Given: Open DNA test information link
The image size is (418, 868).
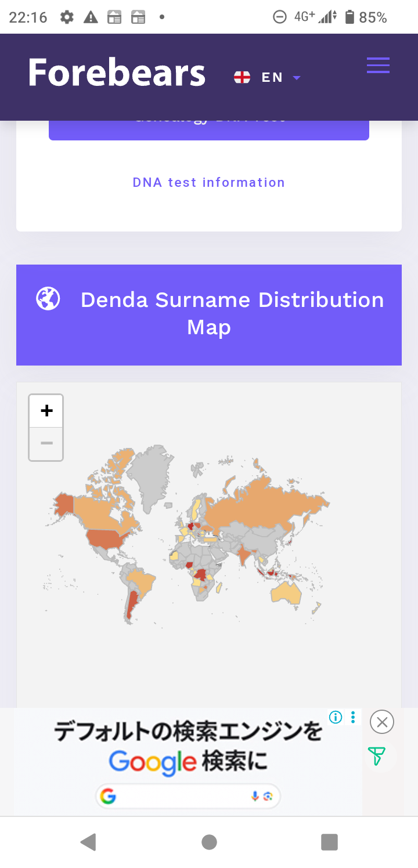Looking at the screenshot, I should tap(209, 182).
